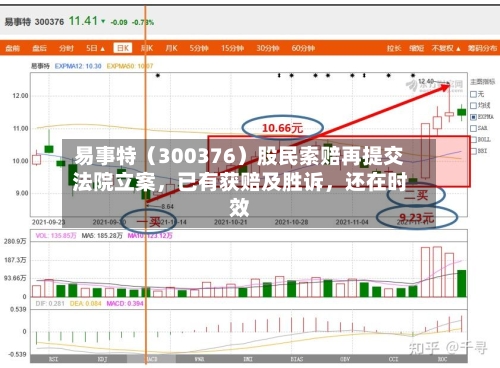
Task: Click the current price 11.41
Action: [83, 21]
